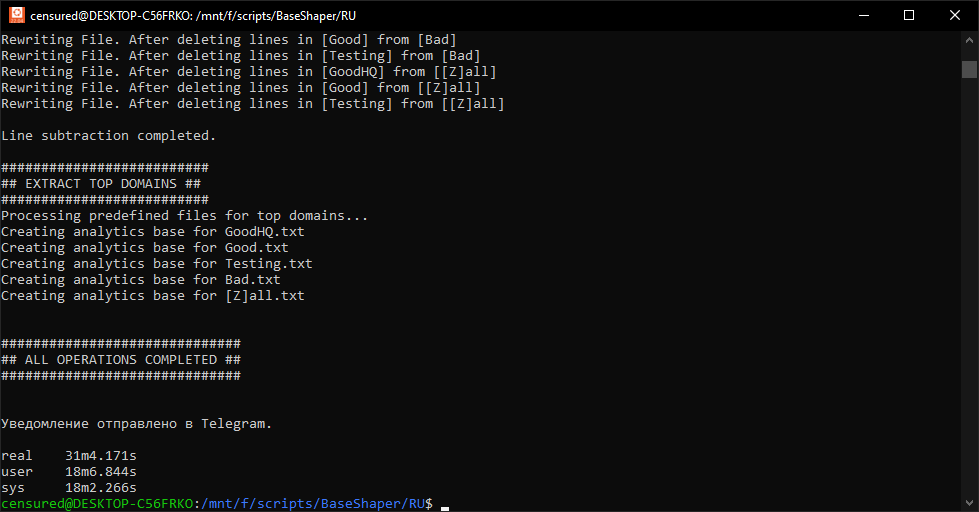Click the GoodHQ.txt filename in output
The image size is (979, 512).
[264, 232]
